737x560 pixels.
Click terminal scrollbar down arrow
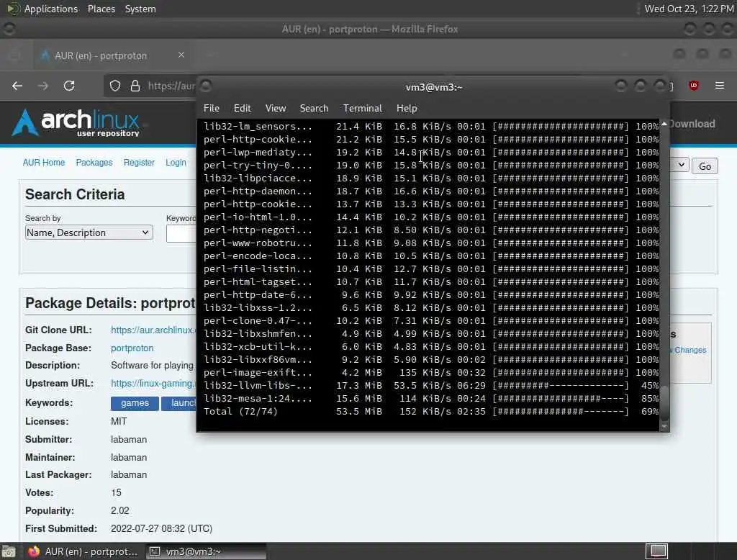point(664,426)
